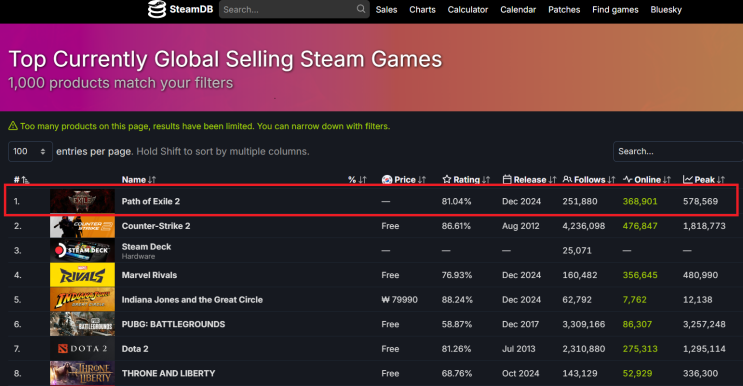Click the SteamDB logo icon
Screen dimensions: 743x386
157,9
